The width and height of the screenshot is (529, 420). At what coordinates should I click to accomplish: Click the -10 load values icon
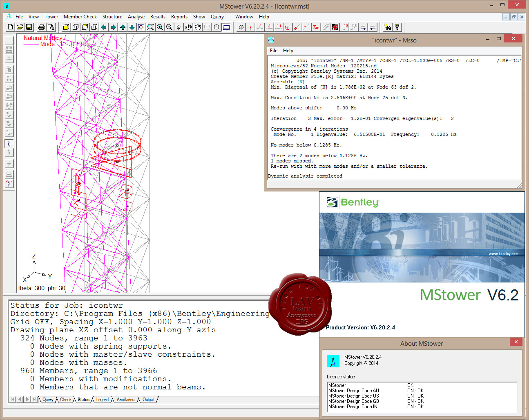pyautogui.click(x=345, y=27)
